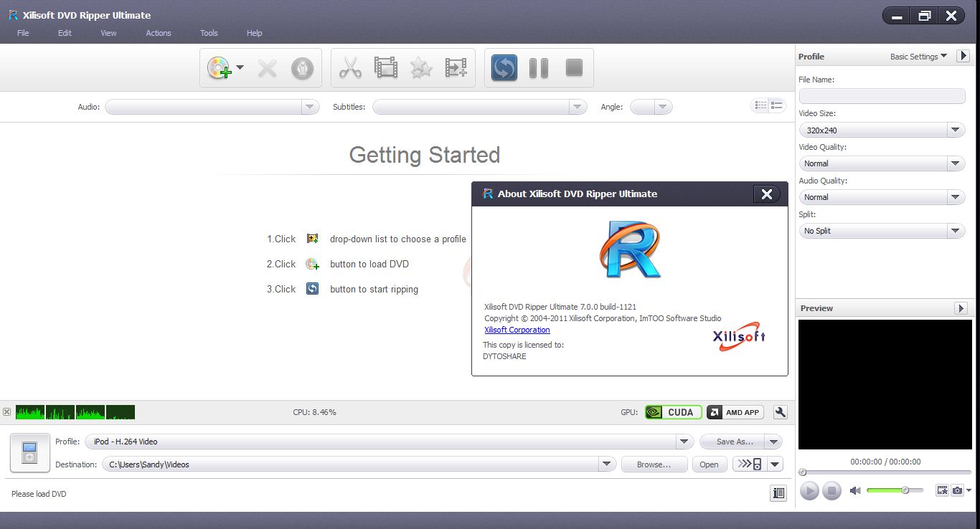980x529 pixels.
Task: Click the Effects star icon
Action: (x=421, y=68)
